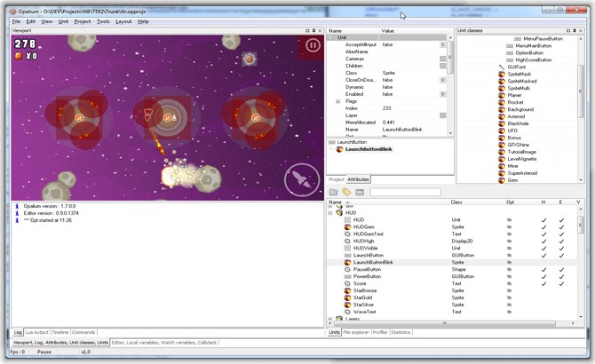This screenshot has height=364, width=595.
Task: Click the yellow tag icon in units toolbar
Action: tap(346, 193)
